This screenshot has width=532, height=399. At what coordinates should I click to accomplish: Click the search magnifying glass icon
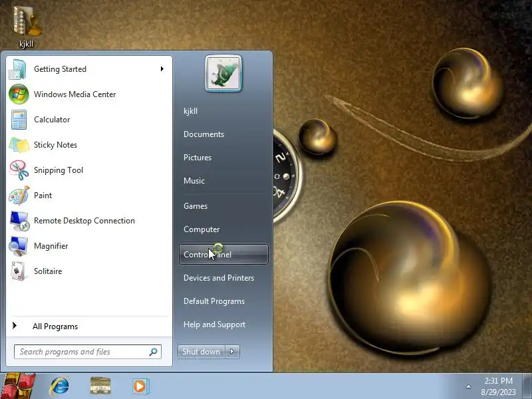[x=153, y=352]
